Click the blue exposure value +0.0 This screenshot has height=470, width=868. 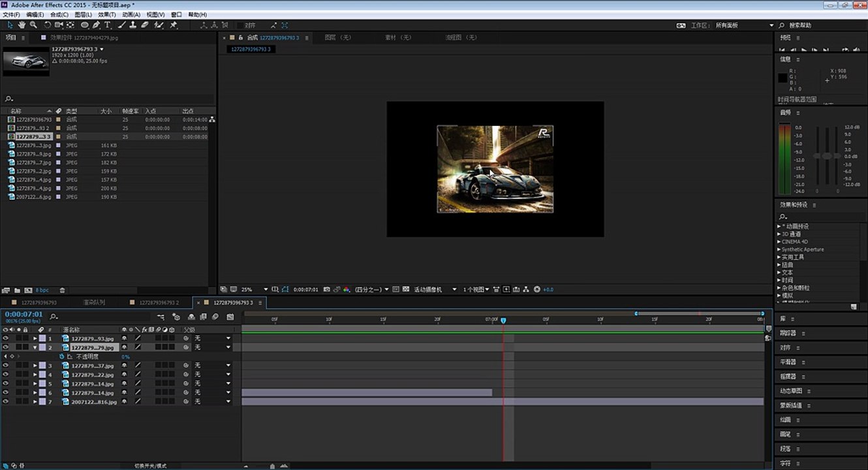[x=548, y=289]
